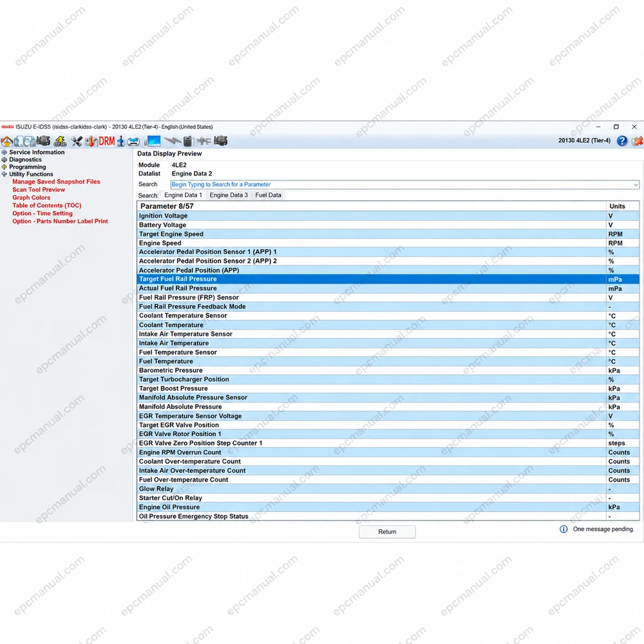
Task: Open the Scan Tool Preview link
Action: (39, 190)
